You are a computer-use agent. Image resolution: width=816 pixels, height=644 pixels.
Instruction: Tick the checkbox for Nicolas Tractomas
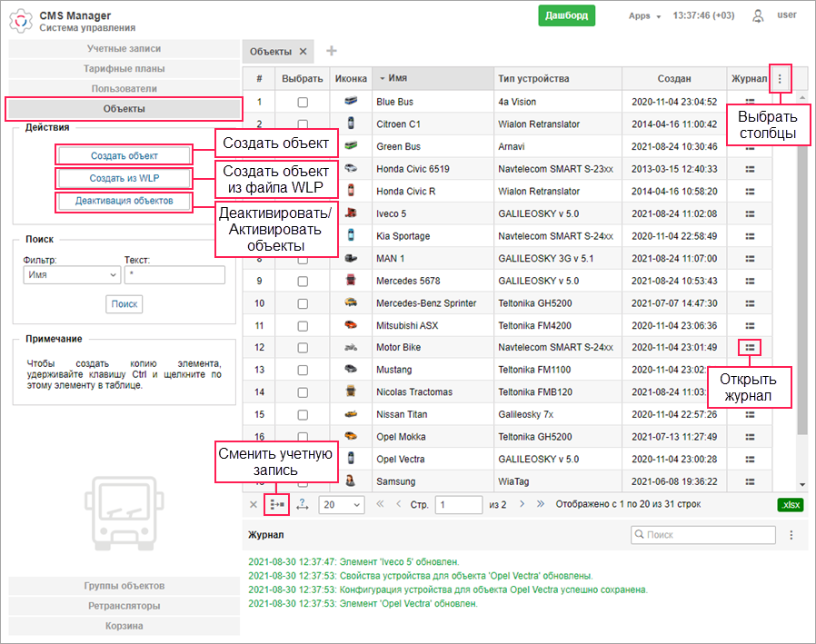tap(303, 392)
